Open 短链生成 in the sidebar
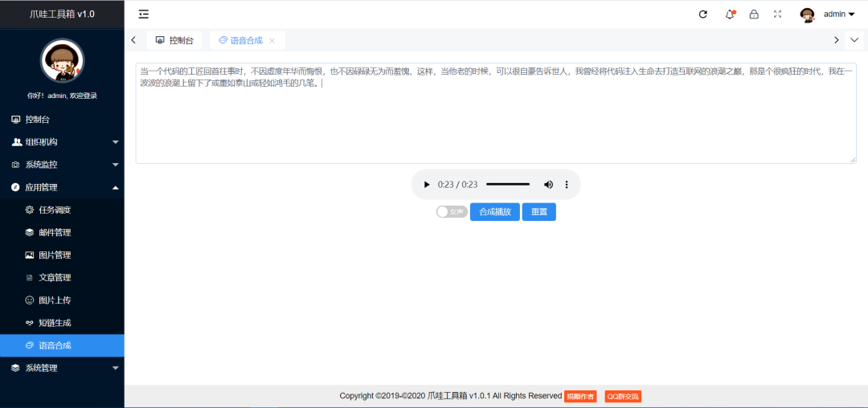 pyautogui.click(x=62, y=323)
